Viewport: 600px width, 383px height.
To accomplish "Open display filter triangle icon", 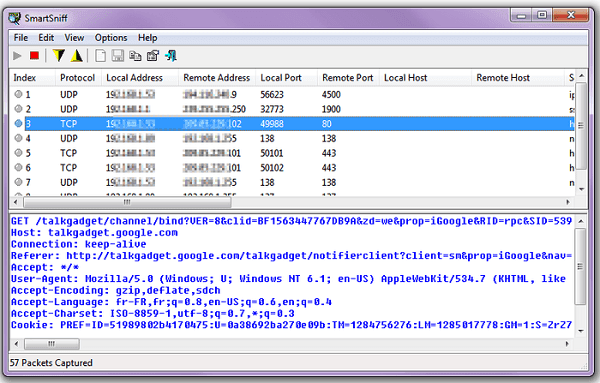I will (x=77, y=56).
